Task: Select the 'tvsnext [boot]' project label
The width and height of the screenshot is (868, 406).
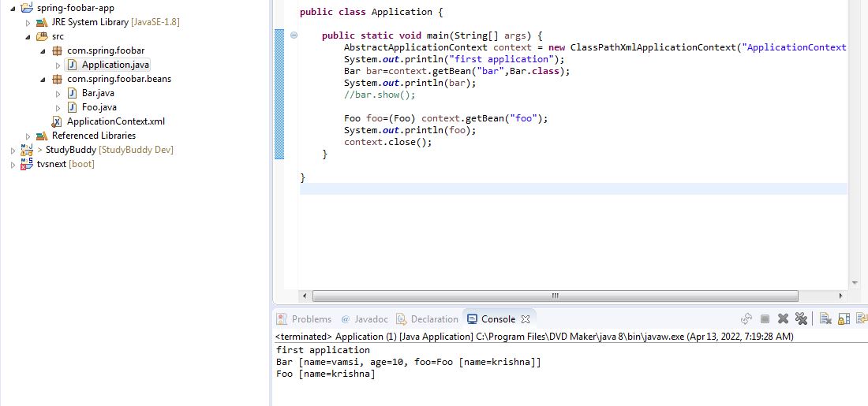Action: point(65,164)
